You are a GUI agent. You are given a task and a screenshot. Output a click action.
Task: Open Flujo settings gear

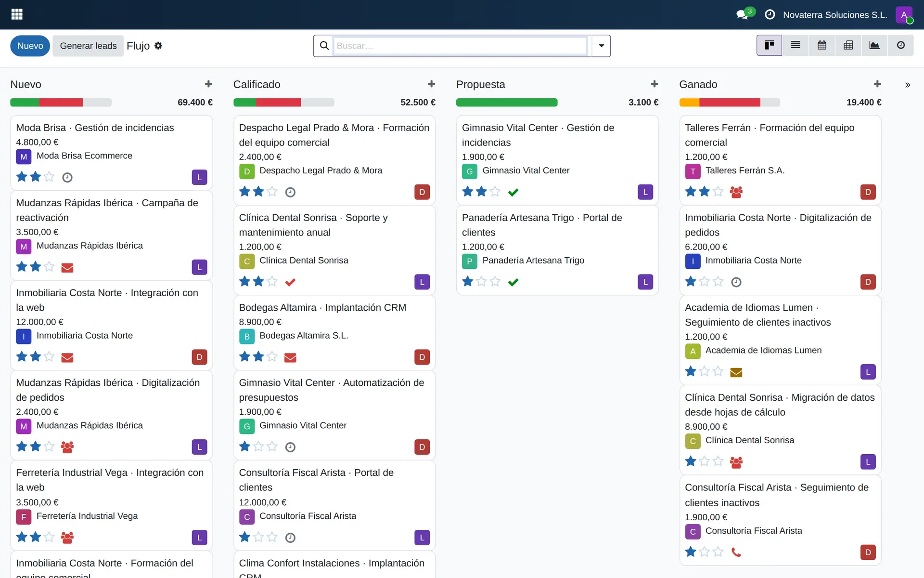click(158, 46)
